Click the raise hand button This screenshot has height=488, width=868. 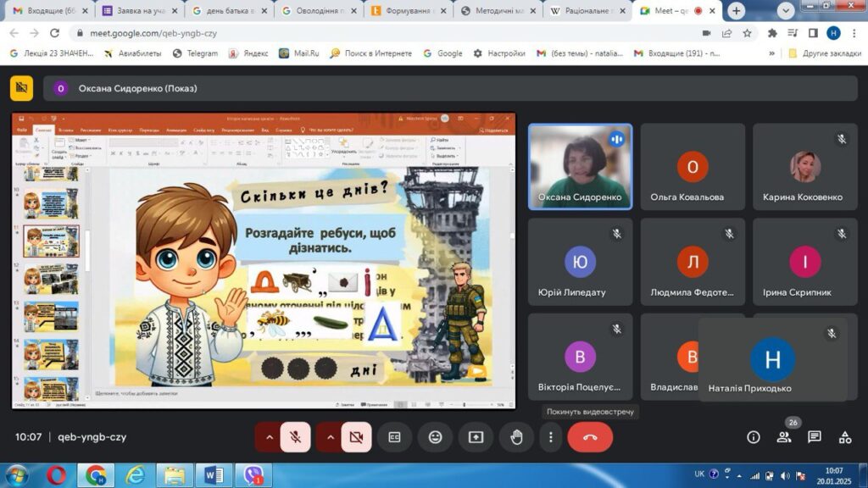tap(516, 437)
